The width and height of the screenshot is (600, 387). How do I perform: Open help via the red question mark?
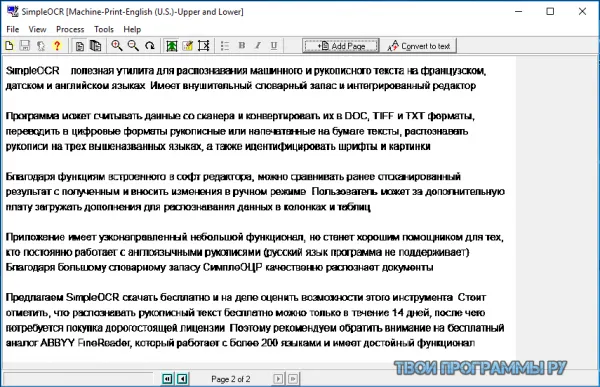point(57,46)
